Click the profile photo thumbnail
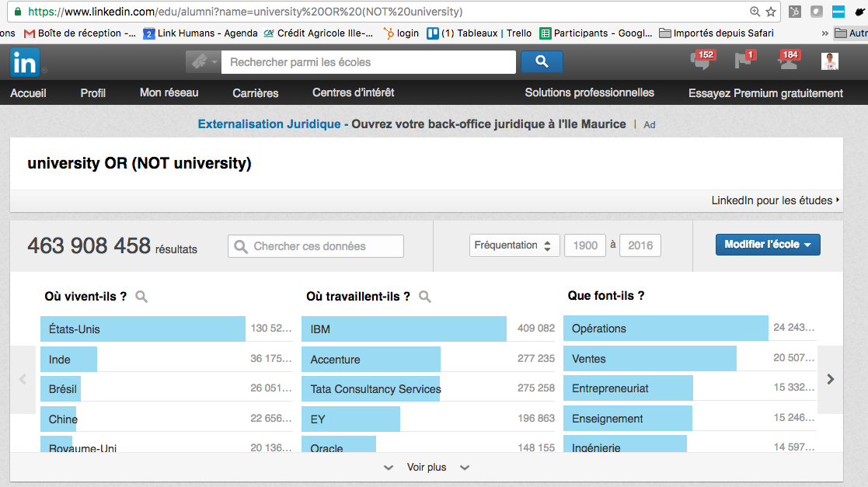This screenshot has width=868, height=487. [x=830, y=61]
